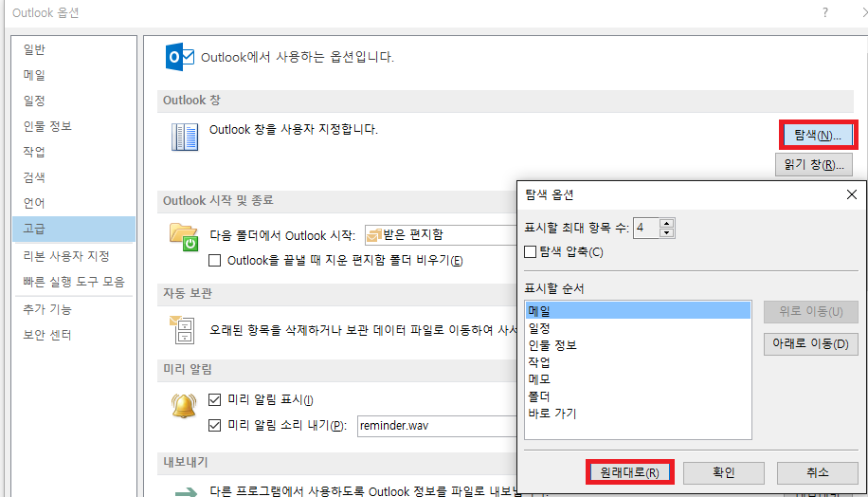Select 폴더 in 표시할 순서 list
This screenshot has width=868, height=497.
pyautogui.click(x=638, y=396)
